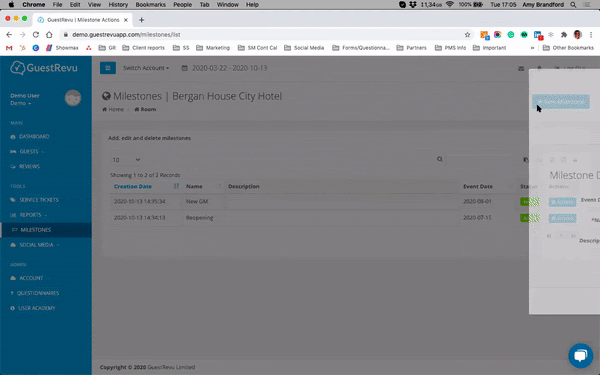
Task: Click the LinkedIn extension icon
Action: point(538,35)
